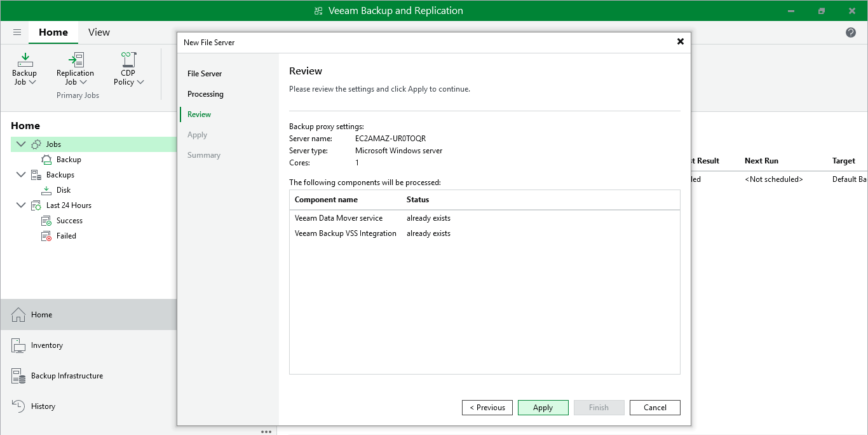Click the Backups node icon
Viewport: 868px width, 435px height.
(x=36, y=175)
